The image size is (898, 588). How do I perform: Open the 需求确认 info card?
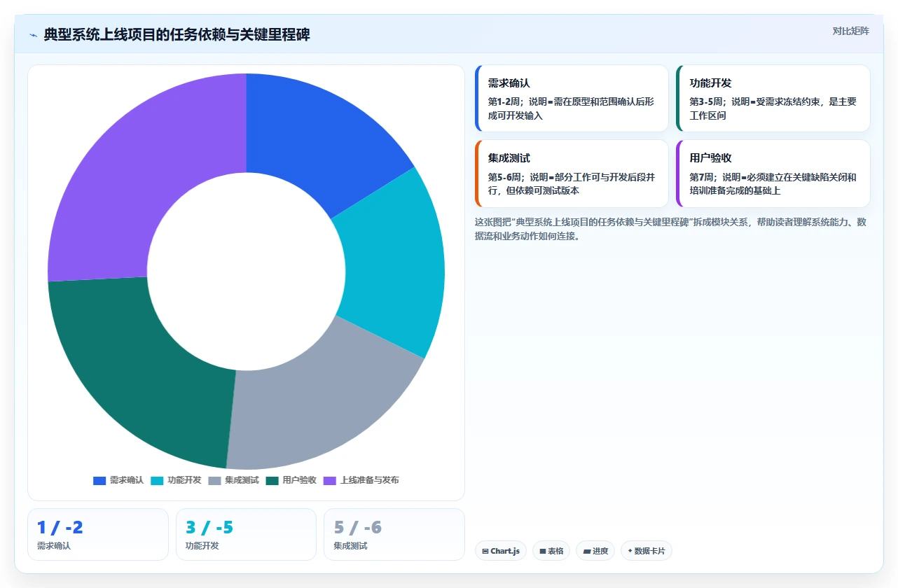click(x=572, y=99)
